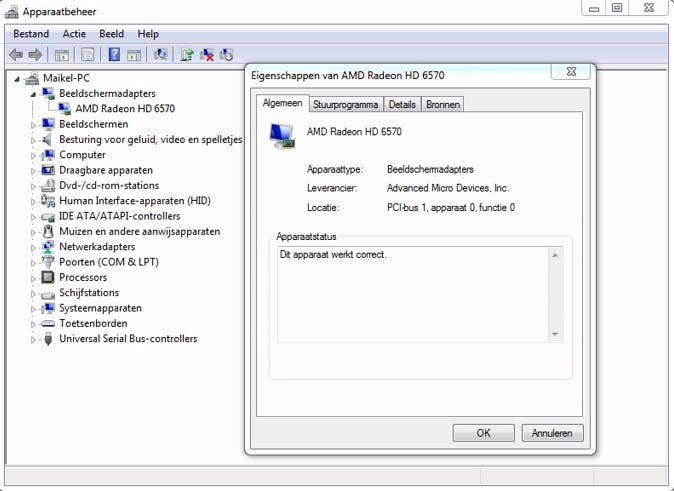The image size is (674, 491).
Task: Maximize the Apparaatbeheer window
Action: (x=617, y=8)
